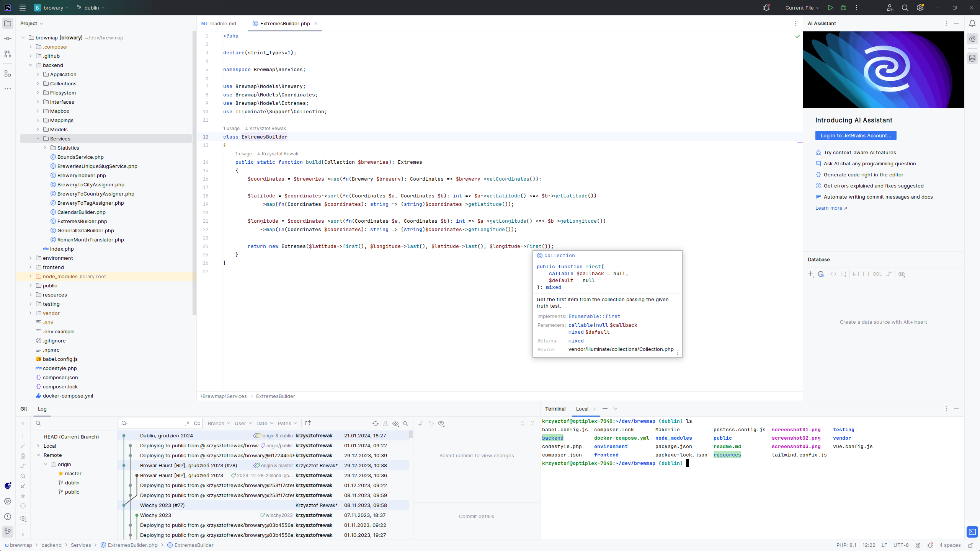Switch to the readme.md editor tab

(x=222, y=23)
